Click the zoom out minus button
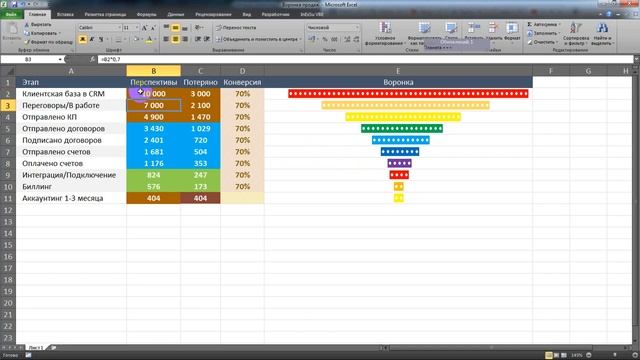The height and width of the screenshot is (360, 640). click(x=589, y=355)
